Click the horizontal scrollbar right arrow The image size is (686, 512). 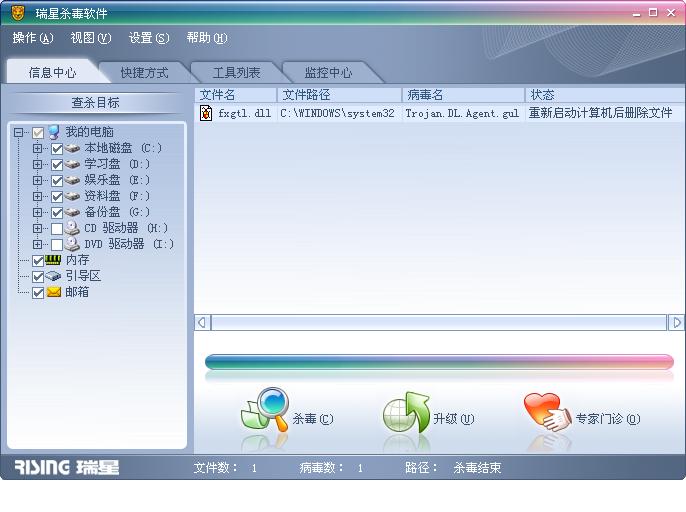(x=676, y=323)
